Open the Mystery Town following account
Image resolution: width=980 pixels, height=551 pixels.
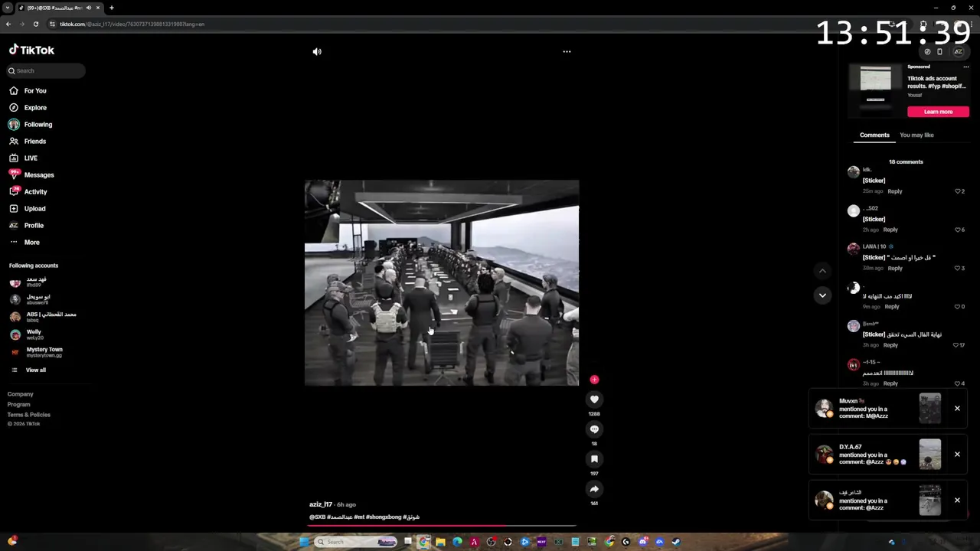tap(38, 352)
